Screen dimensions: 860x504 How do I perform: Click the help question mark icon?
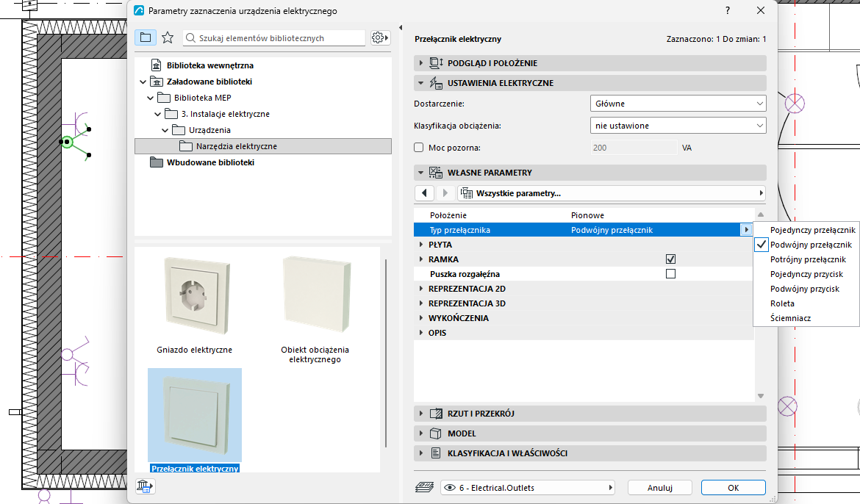pos(727,10)
